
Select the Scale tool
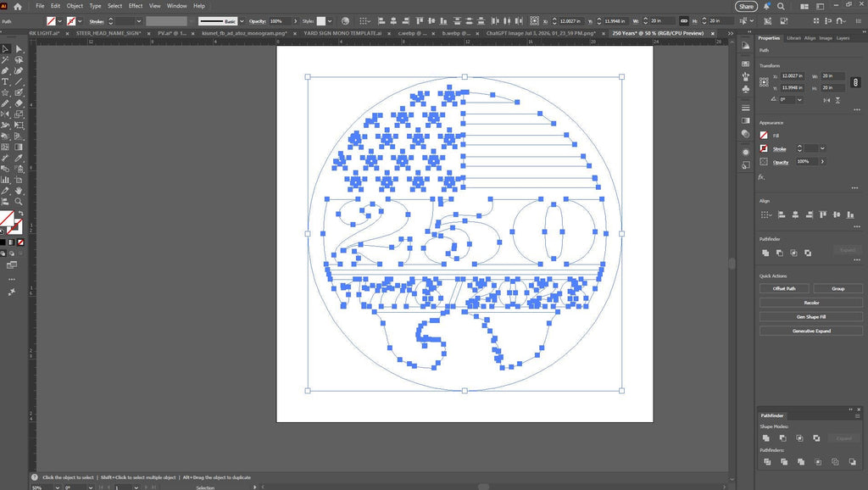tap(19, 114)
